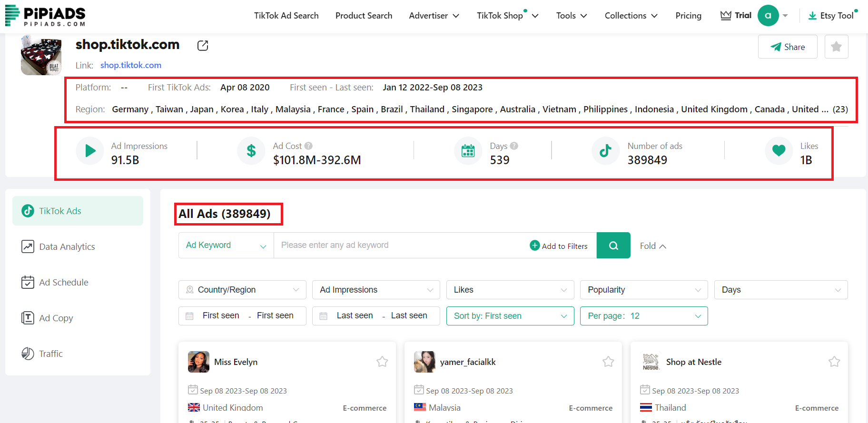Open Days filter dropdown
868x423 pixels.
point(781,290)
